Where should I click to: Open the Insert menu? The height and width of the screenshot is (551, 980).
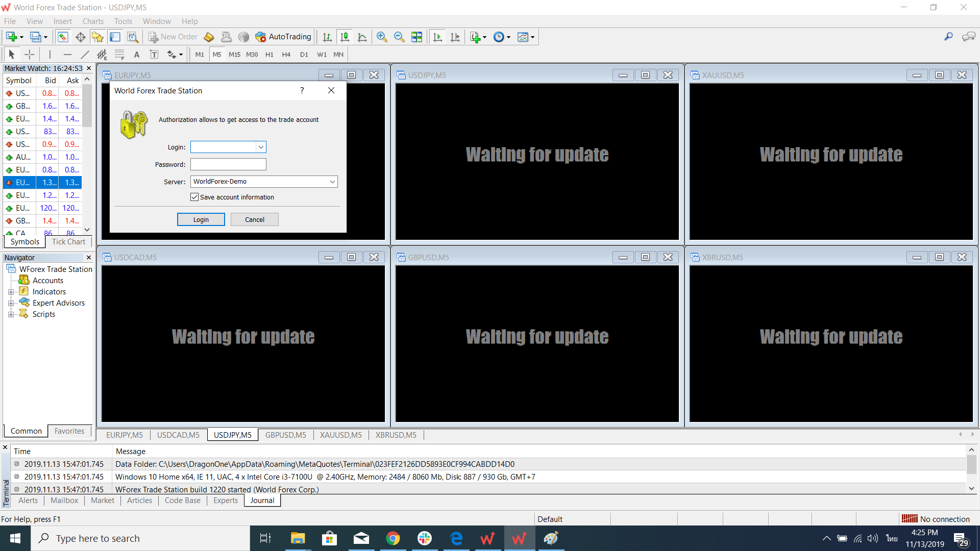pos(63,21)
